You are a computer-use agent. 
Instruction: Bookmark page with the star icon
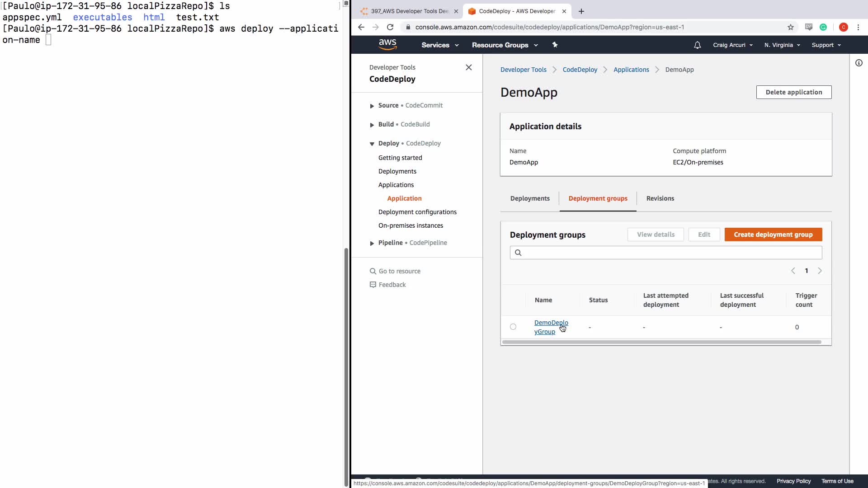tap(790, 27)
